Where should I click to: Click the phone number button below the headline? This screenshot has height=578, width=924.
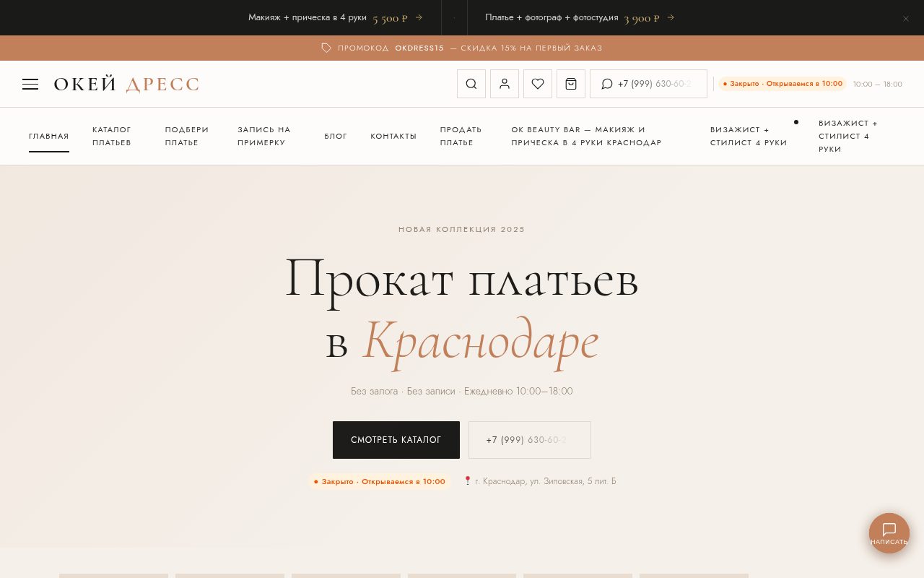tap(530, 440)
